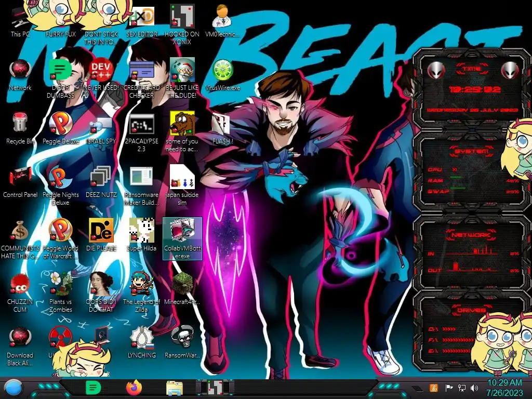Select the VM0Technic desktop icon
The height and width of the screenshot is (399, 532).
pos(222,21)
